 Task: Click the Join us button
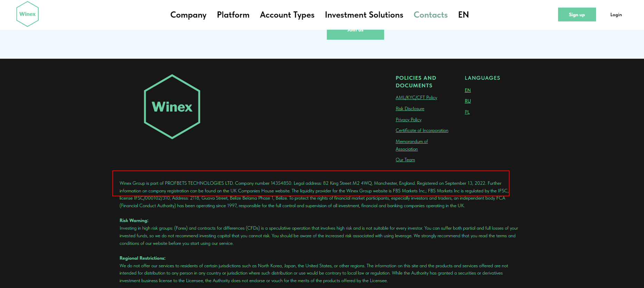pyautogui.click(x=355, y=35)
